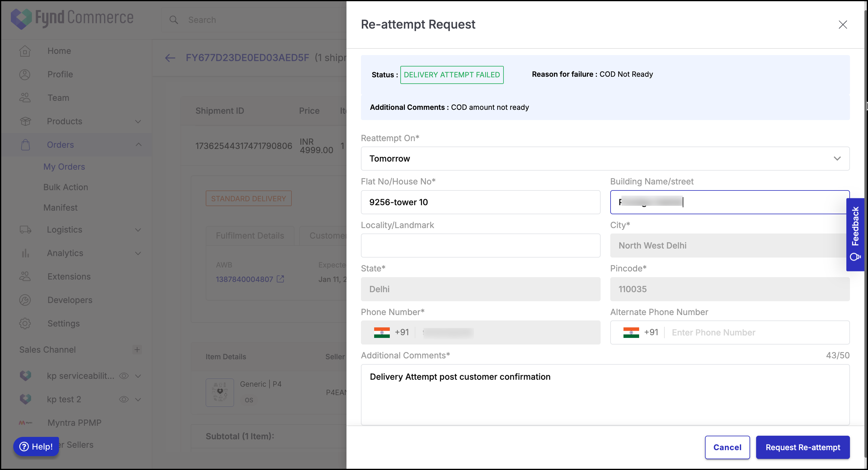
Task: Toggle visibility of kp test 2 channel
Action: click(x=124, y=399)
